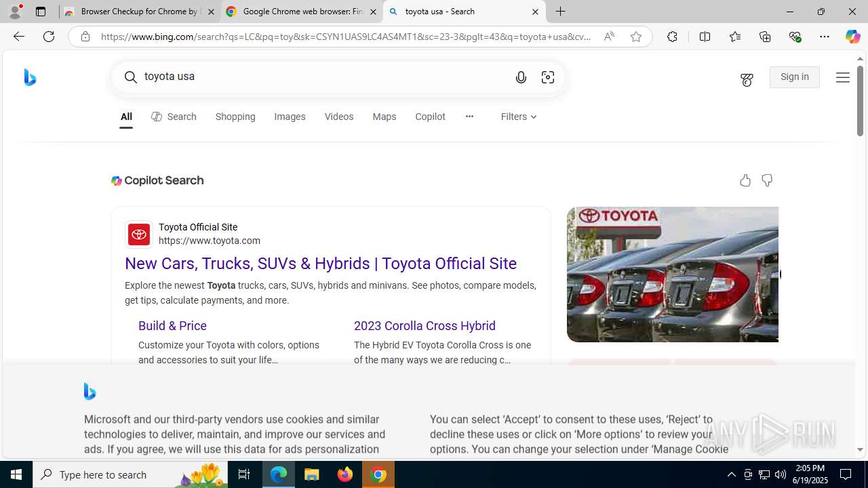Select the Videos tab
868x488 pixels.
339,117
